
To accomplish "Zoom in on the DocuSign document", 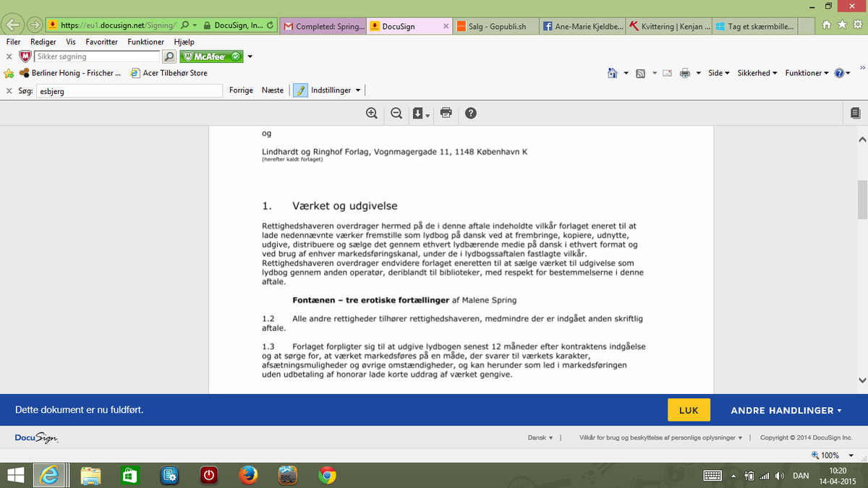I will point(372,113).
